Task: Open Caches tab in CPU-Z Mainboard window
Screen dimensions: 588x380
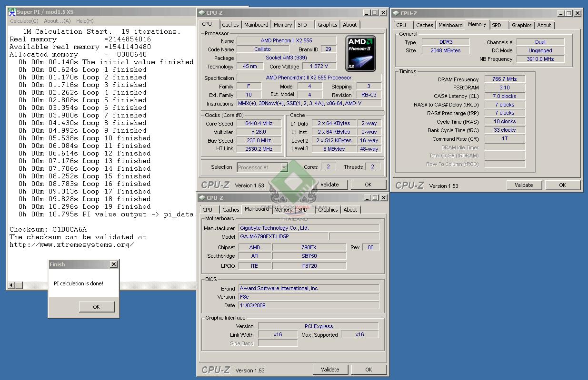Action: point(231,210)
